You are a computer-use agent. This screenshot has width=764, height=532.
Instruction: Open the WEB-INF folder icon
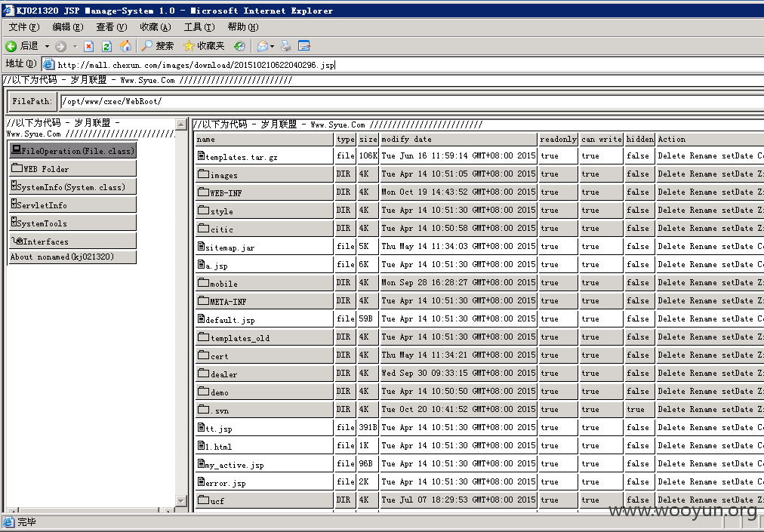[203, 192]
